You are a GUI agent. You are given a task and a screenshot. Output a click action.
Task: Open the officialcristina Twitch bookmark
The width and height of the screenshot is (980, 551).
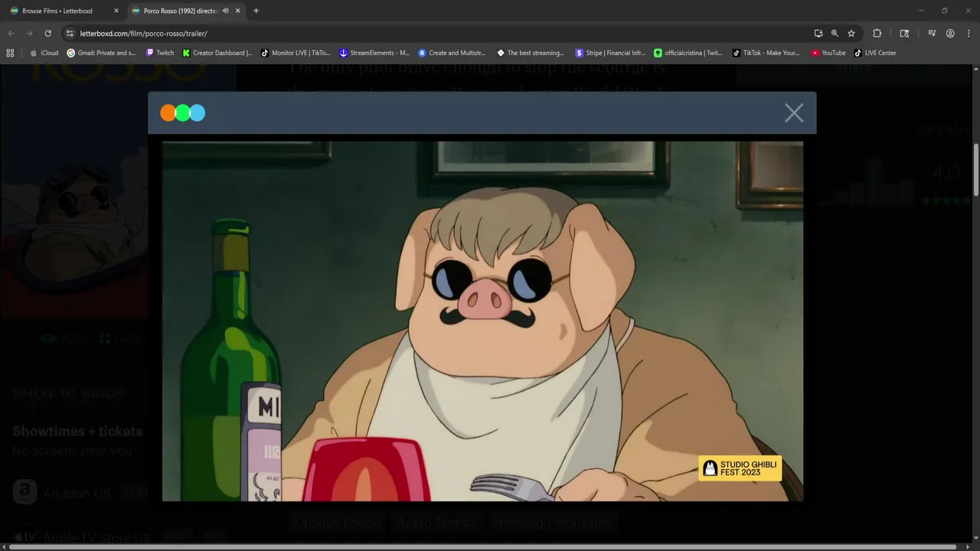[x=688, y=53]
